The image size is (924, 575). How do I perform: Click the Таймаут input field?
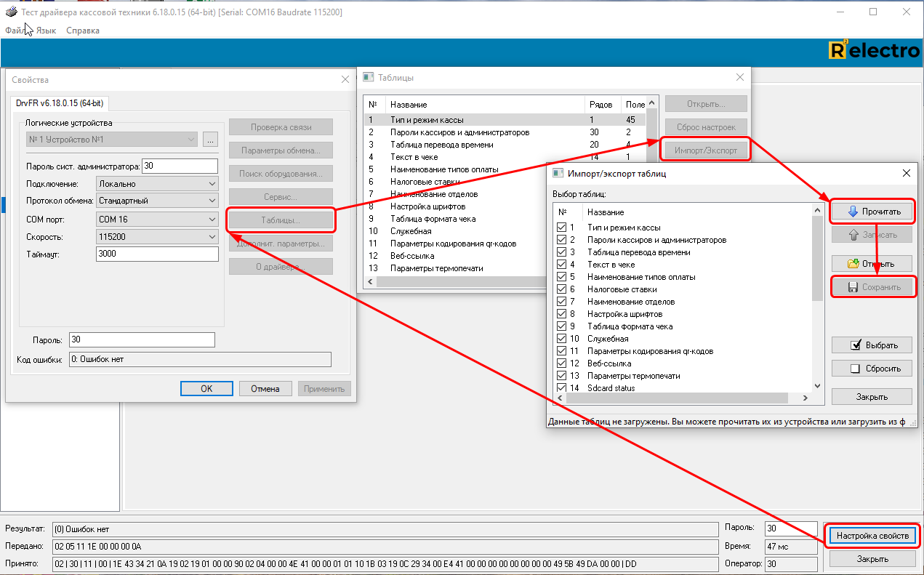click(x=157, y=254)
